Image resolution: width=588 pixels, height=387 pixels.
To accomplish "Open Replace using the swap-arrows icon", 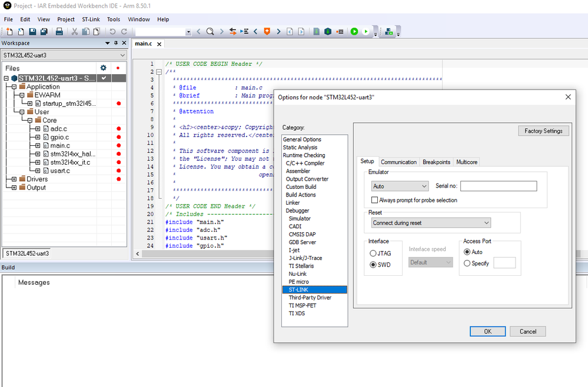I will [x=233, y=32].
